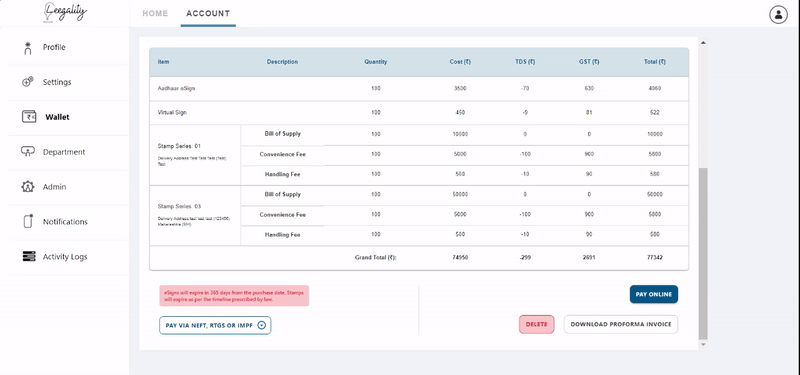Click the Wallet rupee icon
The width and height of the screenshot is (800, 375).
(29, 117)
